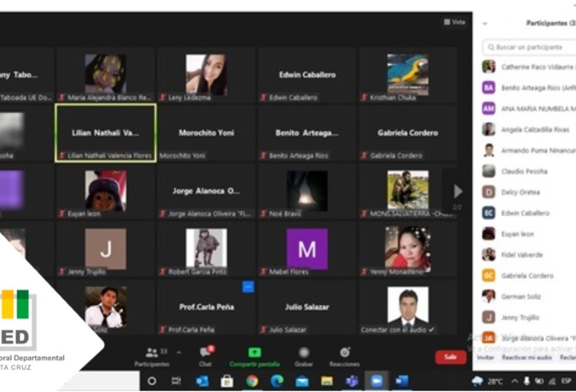Open Microsoft Teams from the taskbar
576x392 pixels.
click(x=351, y=381)
